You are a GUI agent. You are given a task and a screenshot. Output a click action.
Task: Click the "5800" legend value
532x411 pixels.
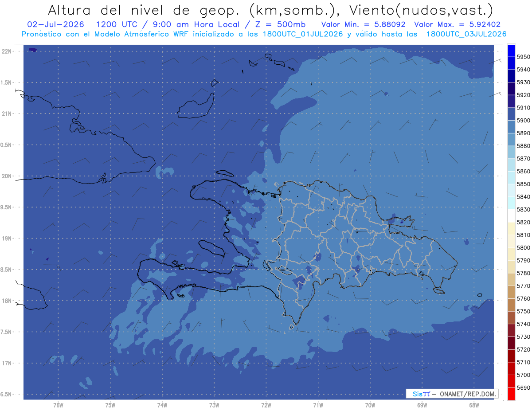pyautogui.click(x=523, y=248)
